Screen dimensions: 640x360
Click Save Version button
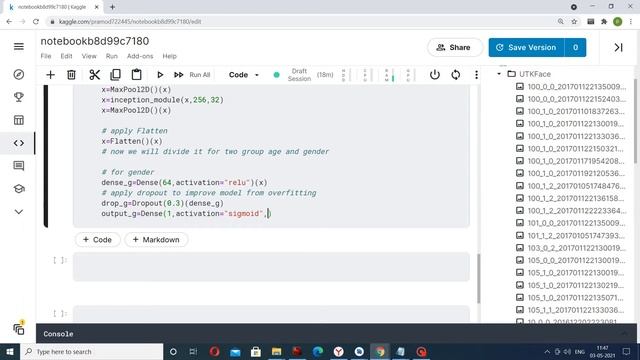(527, 47)
